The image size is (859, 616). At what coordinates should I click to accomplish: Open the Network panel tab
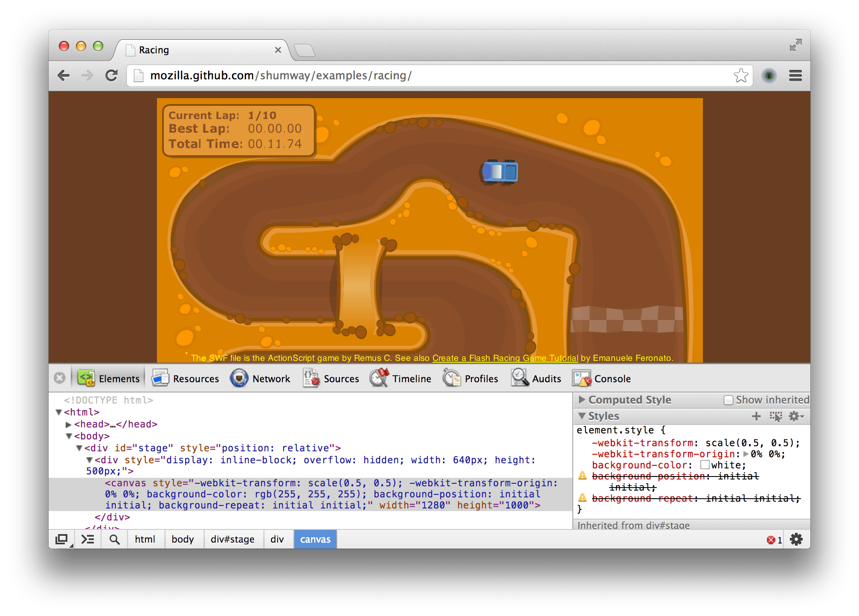click(x=260, y=379)
